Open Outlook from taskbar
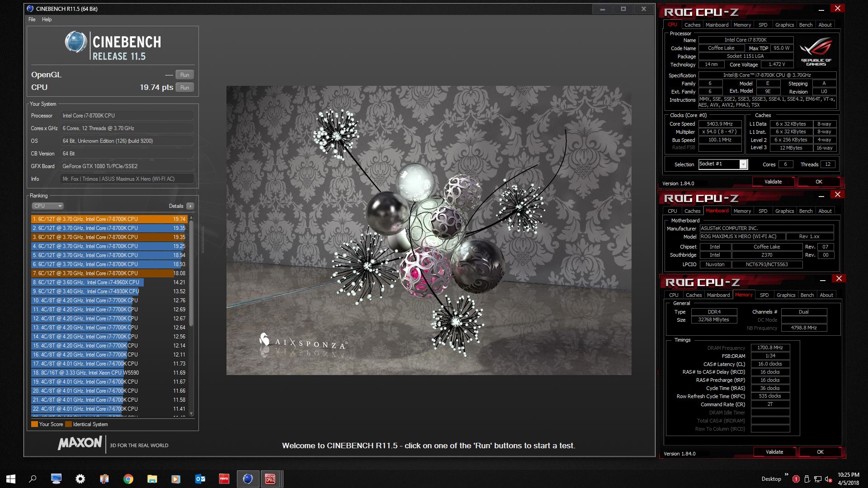This screenshot has height=488, width=868. (200, 479)
